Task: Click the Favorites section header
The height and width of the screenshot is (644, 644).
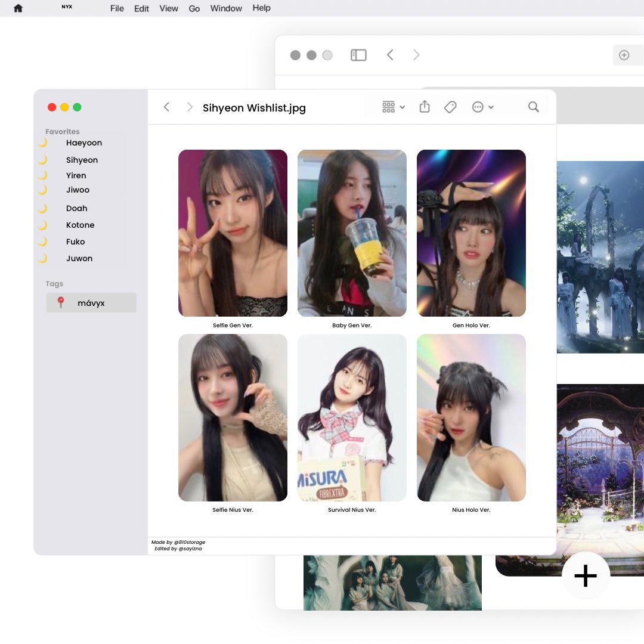Action: point(63,131)
